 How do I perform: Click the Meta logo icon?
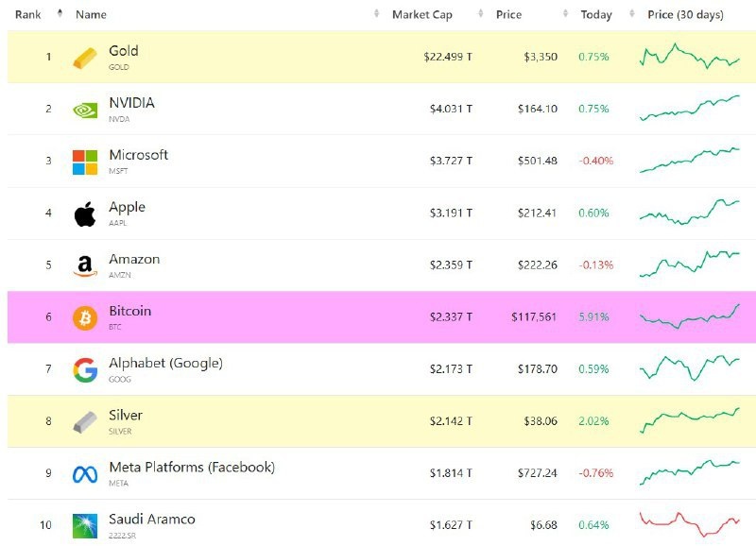(85, 474)
